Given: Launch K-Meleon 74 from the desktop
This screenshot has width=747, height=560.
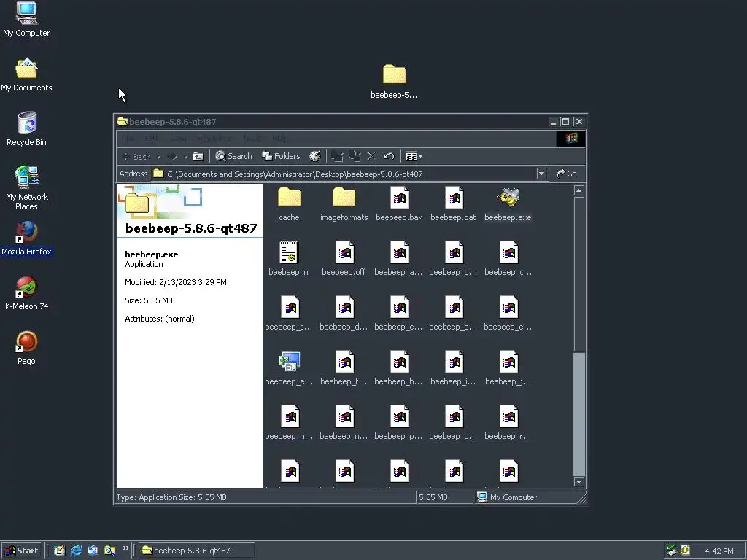Looking at the screenshot, I should coord(27,293).
